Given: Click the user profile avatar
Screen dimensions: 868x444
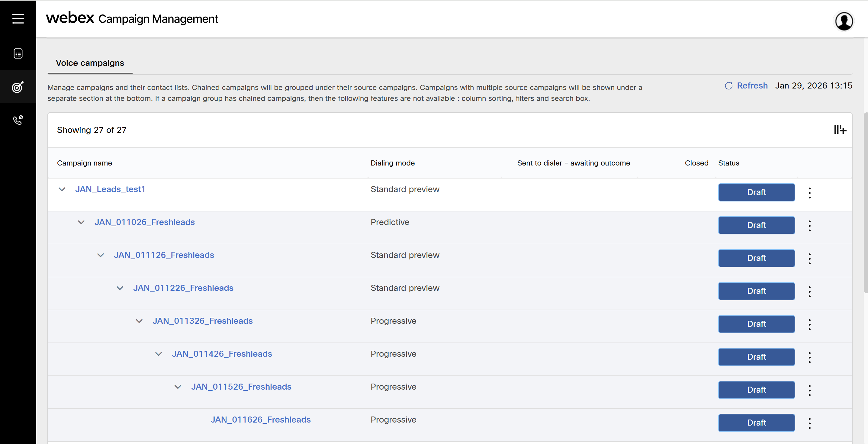Looking at the screenshot, I should 844,21.
